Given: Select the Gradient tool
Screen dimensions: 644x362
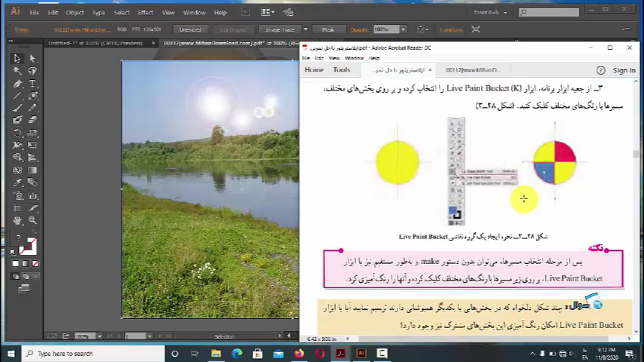Looking at the screenshot, I should tap(33, 170).
